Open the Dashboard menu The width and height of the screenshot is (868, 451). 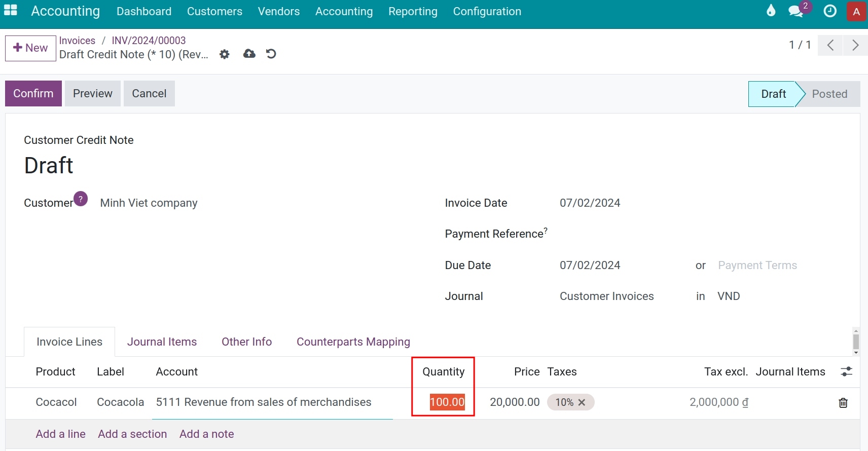pyautogui.click(x=144, y=11)
